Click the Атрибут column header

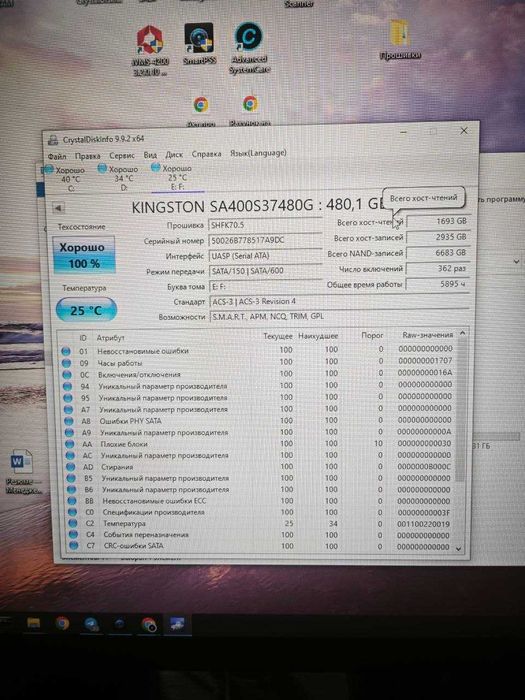110,338
